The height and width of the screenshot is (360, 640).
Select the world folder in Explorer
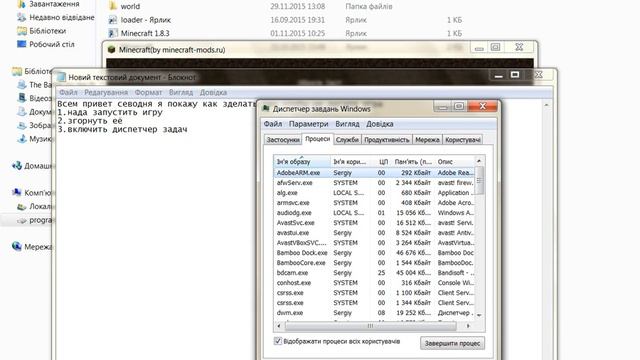click(130, 6)
